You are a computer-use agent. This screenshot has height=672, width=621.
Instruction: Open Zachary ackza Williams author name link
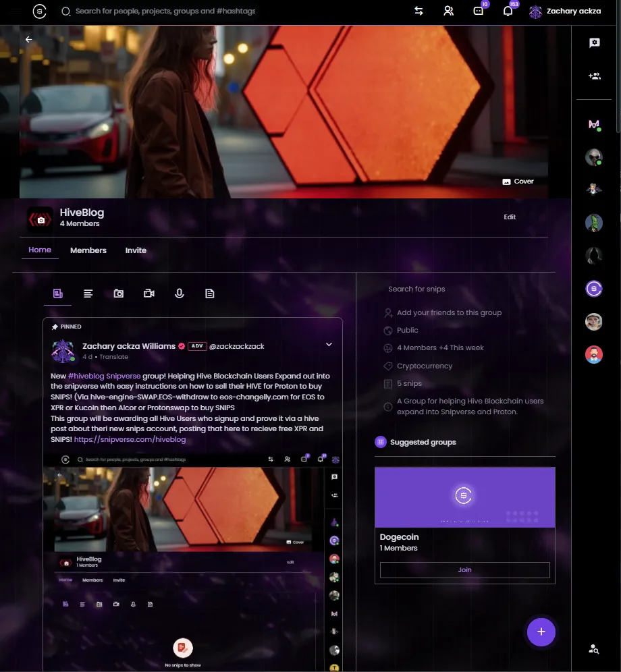[129, 346]
